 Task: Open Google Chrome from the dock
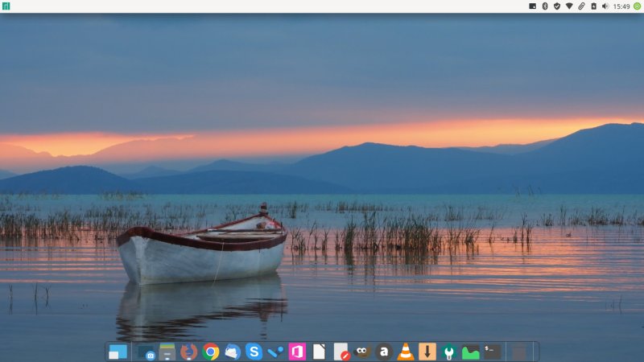coord(211,352)
